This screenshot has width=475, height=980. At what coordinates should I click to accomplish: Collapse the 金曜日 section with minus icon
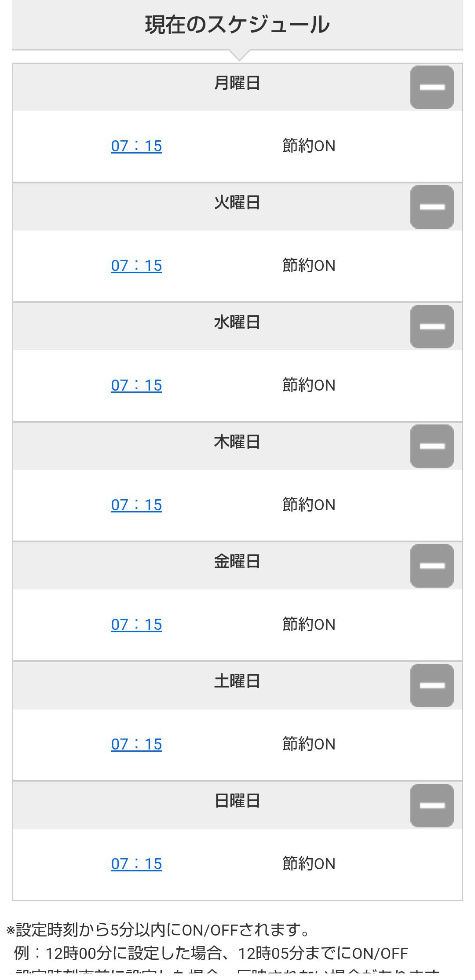[431, 566]
